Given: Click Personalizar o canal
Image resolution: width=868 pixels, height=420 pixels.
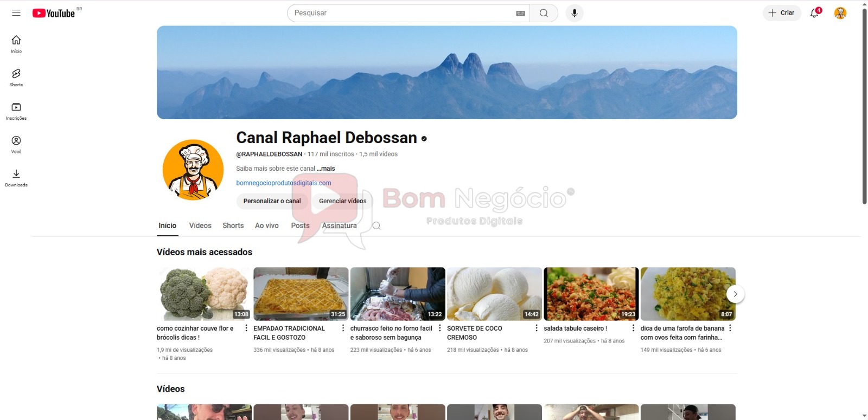Looking at the screenshot, I should 272,201.
